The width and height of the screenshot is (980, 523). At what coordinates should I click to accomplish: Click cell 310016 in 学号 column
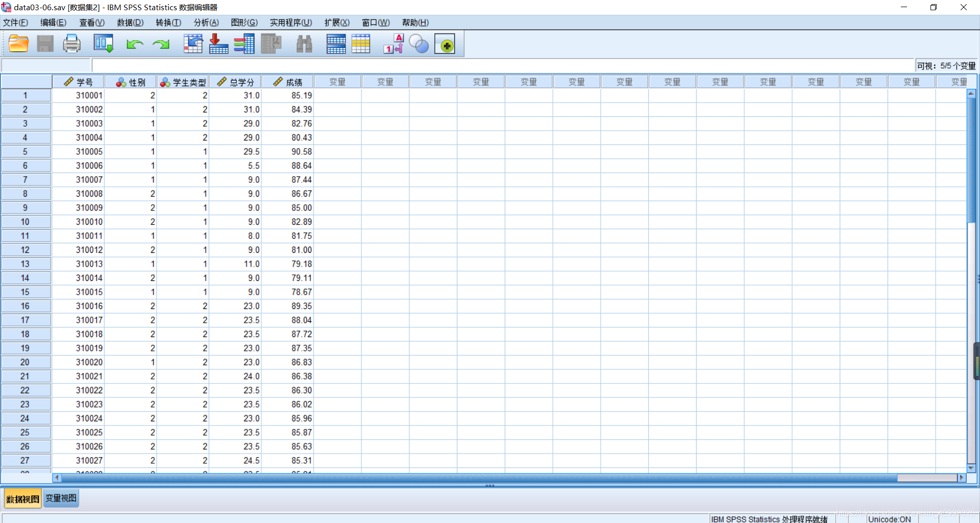point(79,306)
